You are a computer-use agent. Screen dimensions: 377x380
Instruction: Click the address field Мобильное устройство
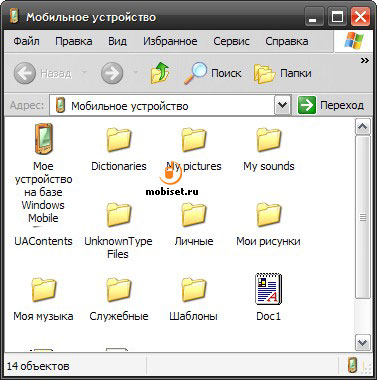point(162,105)
